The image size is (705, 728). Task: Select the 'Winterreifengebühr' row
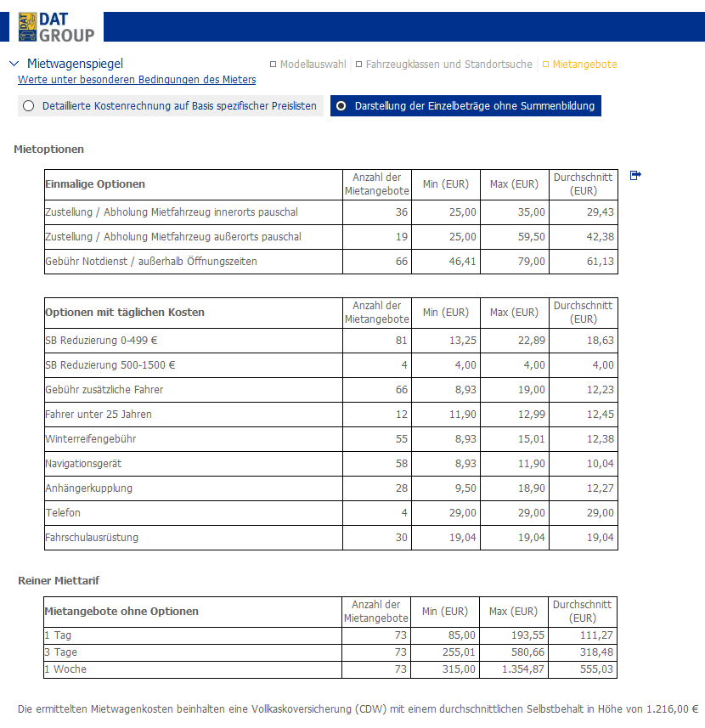pos(91,439)
